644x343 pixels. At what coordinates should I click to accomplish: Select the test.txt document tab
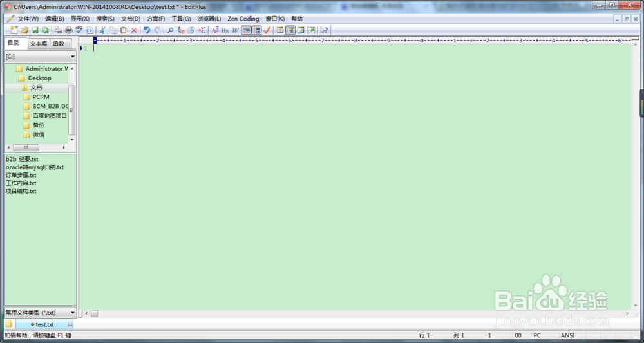pos(44,324)
